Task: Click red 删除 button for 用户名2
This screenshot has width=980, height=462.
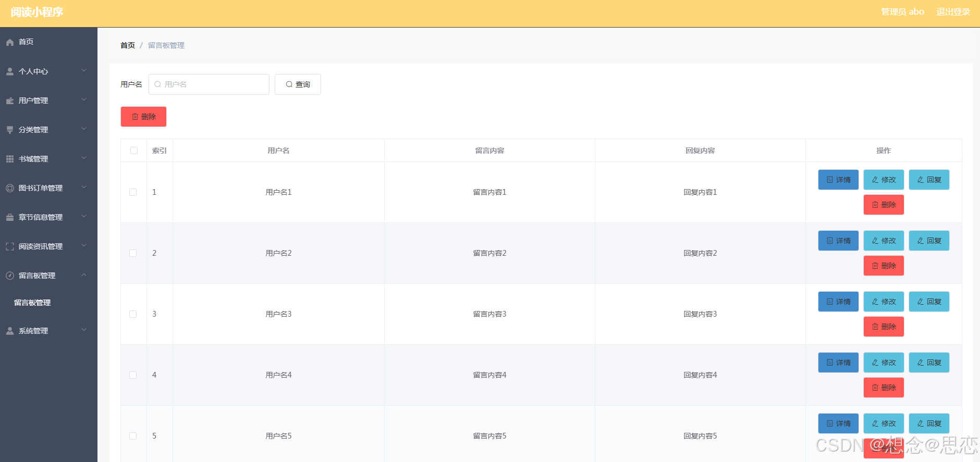Action: [x=884, y=266]
